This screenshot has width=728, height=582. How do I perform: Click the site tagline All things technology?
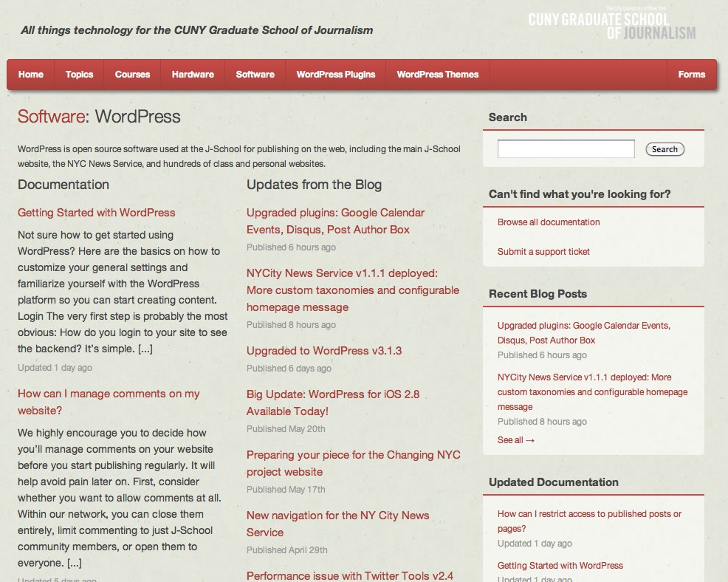197,30
